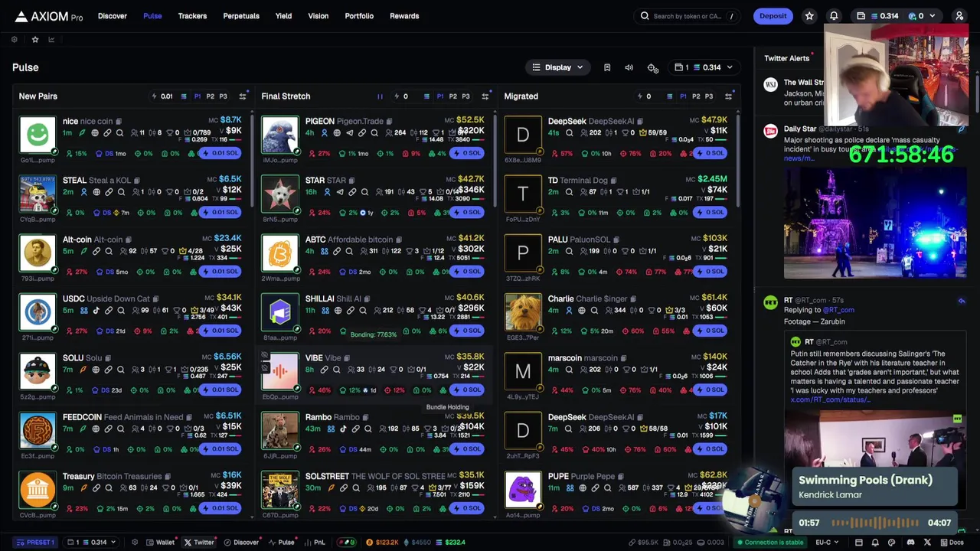Open the chart icon under Axiom logo

[51, 40]
